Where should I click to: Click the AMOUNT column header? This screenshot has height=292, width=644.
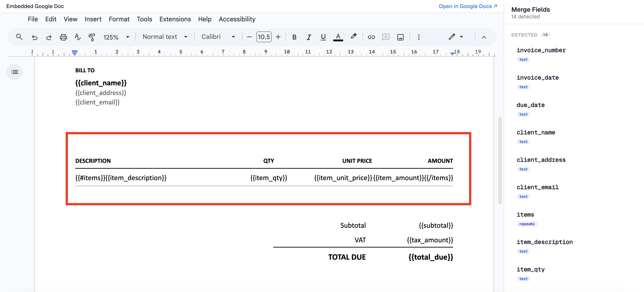(x=440, y=161)
